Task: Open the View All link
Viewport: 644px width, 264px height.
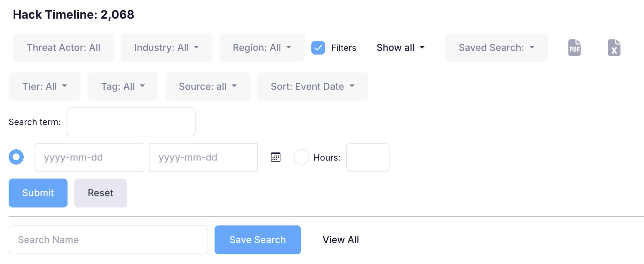Action: (341, 240)
